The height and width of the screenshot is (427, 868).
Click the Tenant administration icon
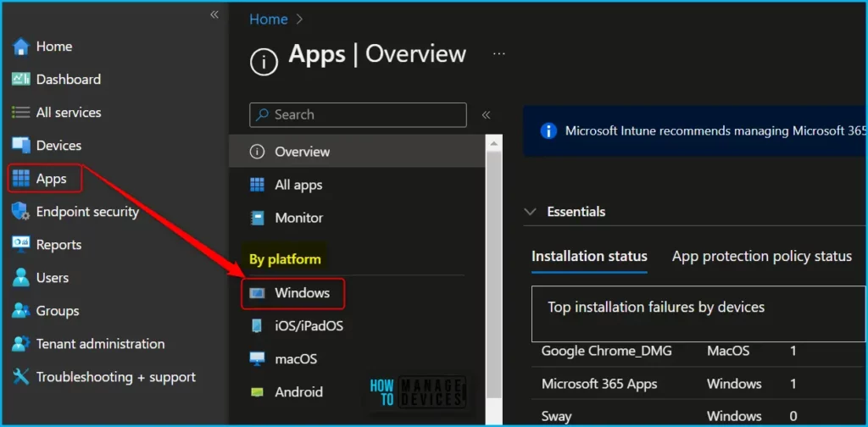(21, 344)
